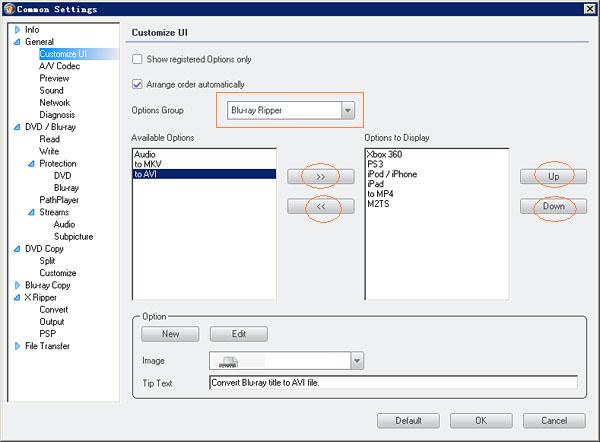This screenshot has width=600, height=442.
Task: Uncheck Arrange order automatically
Action: [137, 84]
